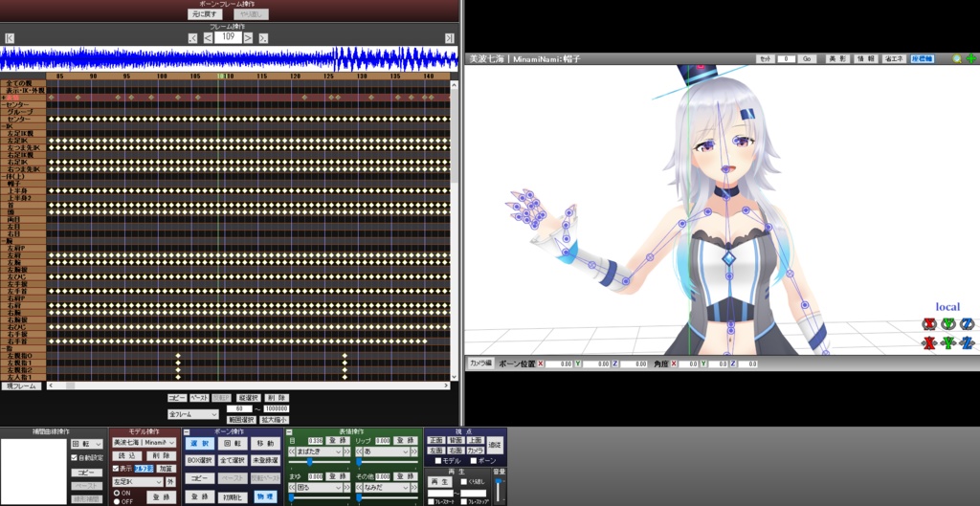Toggle 自動設定 checkbox in interpolation panel

[x=75, y=458]
